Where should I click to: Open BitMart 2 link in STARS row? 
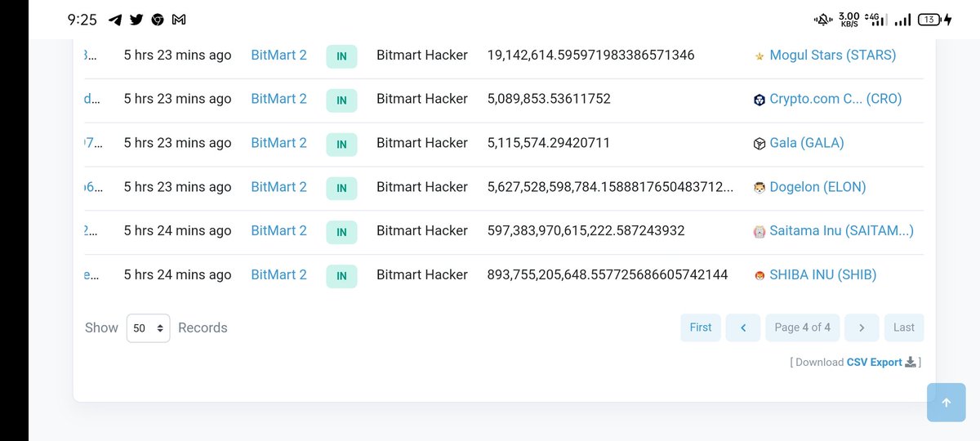279,55
